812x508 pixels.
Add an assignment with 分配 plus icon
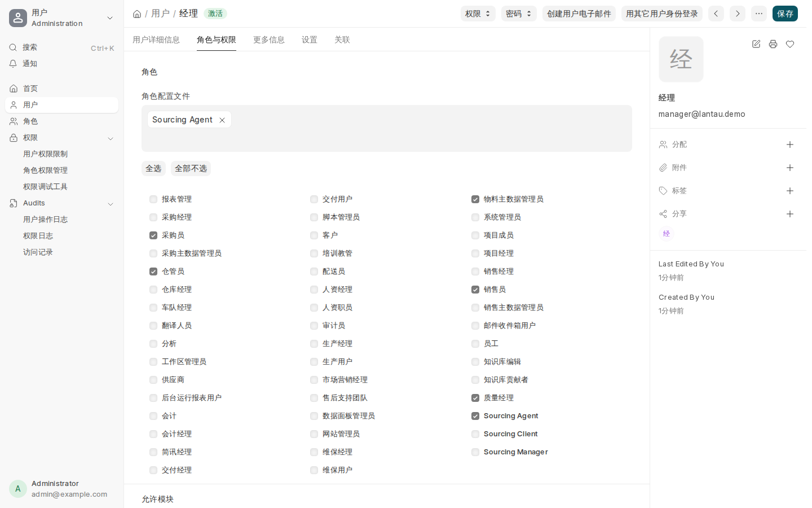click(790, 144)
